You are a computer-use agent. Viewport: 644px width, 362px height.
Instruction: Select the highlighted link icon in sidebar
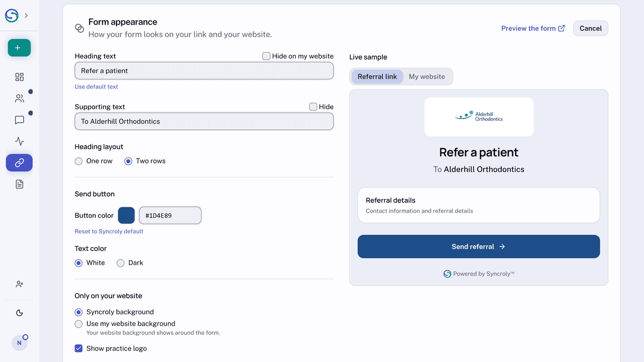click(19, 162)
